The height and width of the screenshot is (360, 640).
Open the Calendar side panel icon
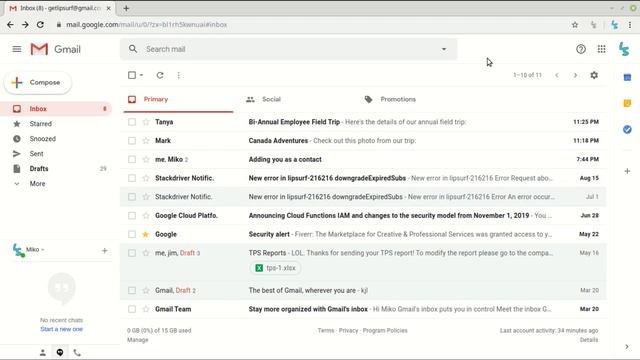tap(627, 77)
